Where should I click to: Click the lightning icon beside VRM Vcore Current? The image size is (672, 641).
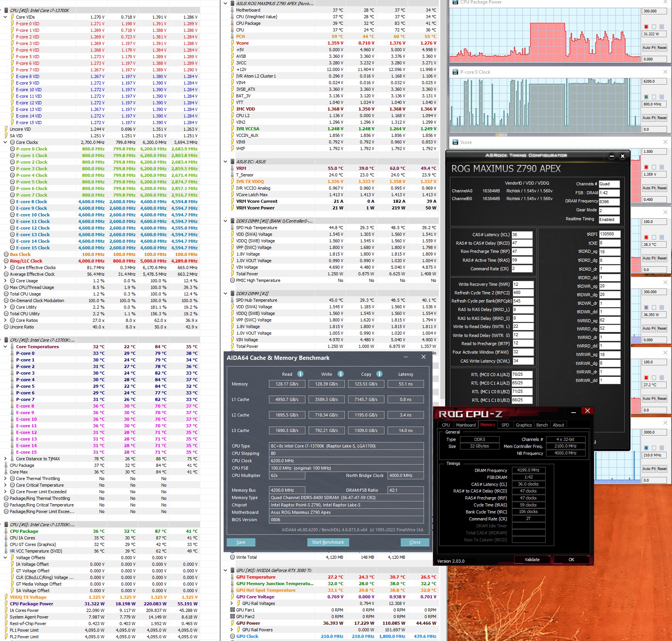click(233, 201)
